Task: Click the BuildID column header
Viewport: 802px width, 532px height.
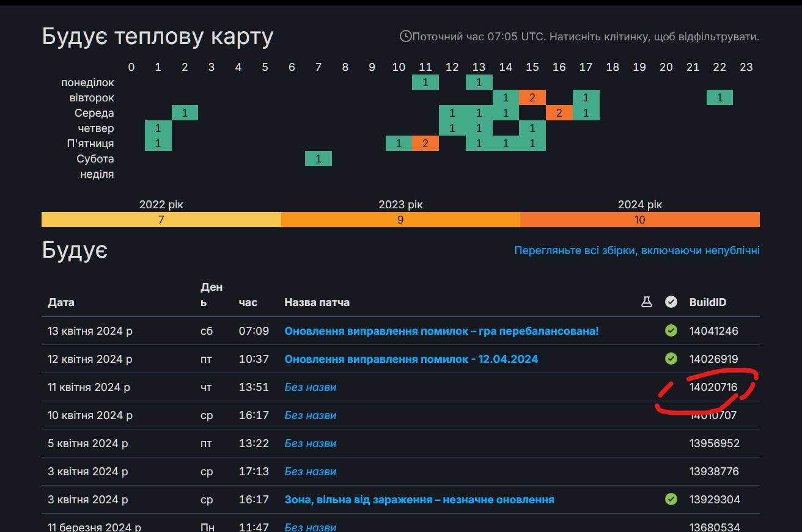Action: 708,302
